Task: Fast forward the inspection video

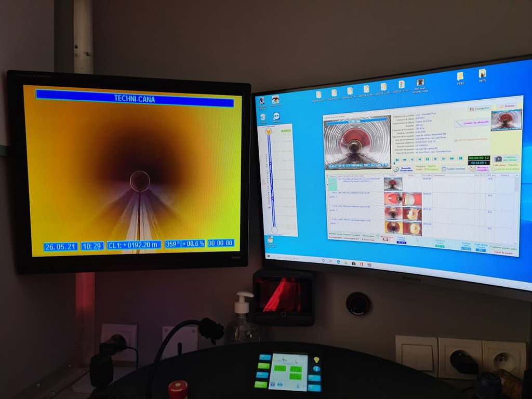Action: 452,158
